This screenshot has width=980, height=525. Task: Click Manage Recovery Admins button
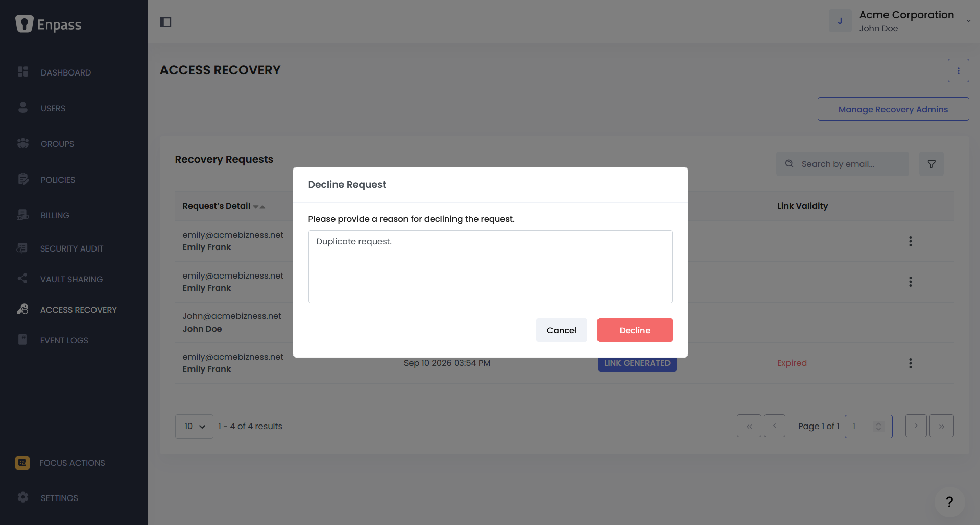[x=893, y=109]
